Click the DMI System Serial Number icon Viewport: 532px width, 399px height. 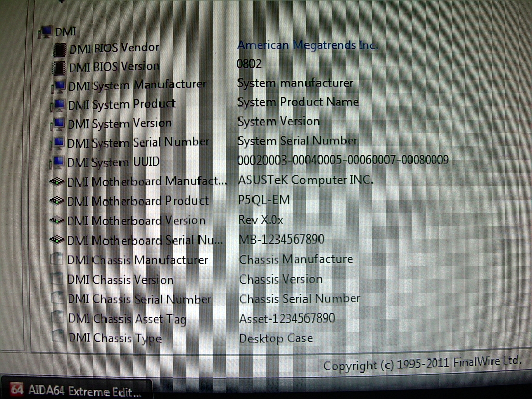coord(57,143)
